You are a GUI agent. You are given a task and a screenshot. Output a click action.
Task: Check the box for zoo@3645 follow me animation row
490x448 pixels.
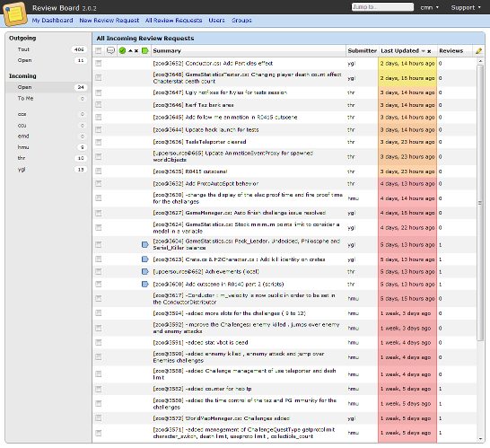tap(99, 118)
